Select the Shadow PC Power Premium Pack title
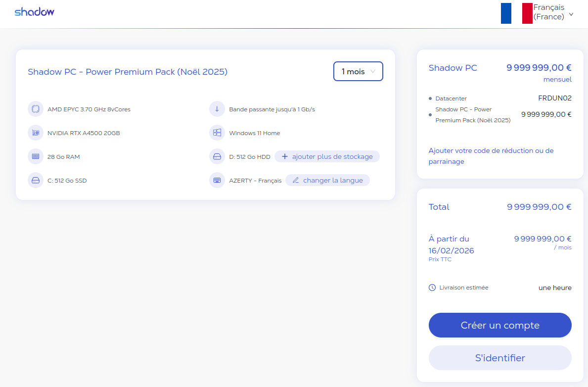This screenshot has height=387, width=588. pos(128,72)
